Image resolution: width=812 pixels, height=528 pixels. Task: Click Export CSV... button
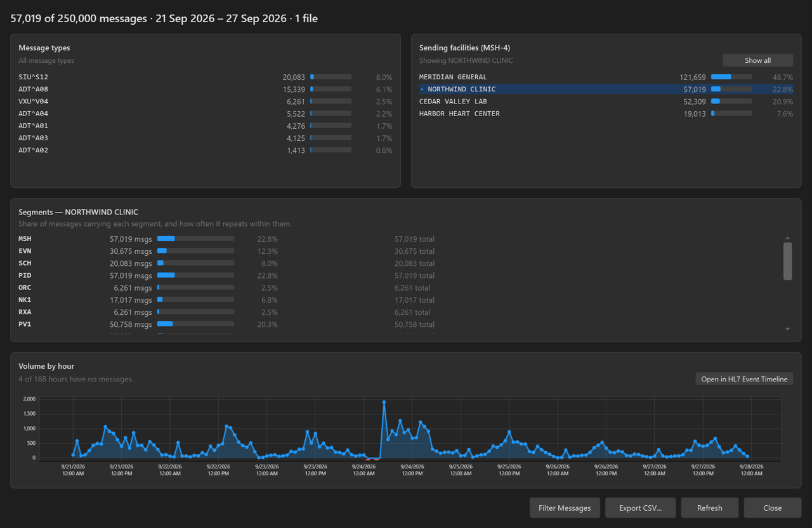click(x=640, y=508)
